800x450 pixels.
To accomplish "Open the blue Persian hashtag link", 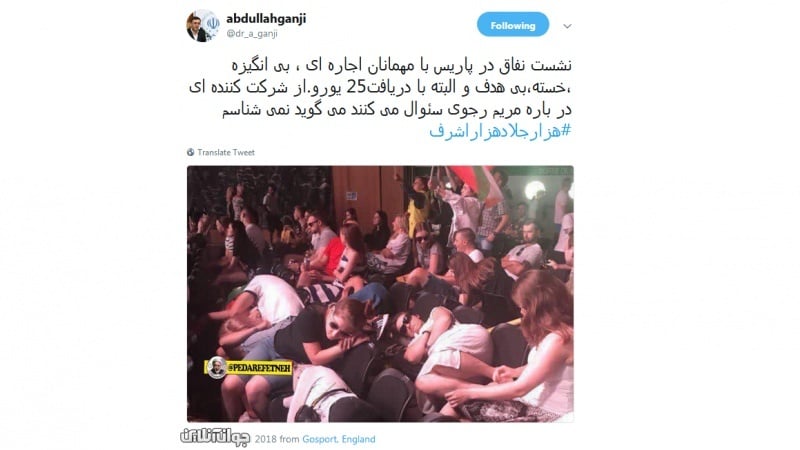I will pos(500,131).
